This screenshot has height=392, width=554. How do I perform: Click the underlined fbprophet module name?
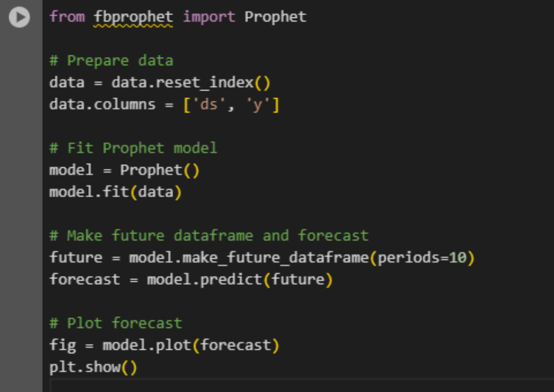(x=133, y=17)
